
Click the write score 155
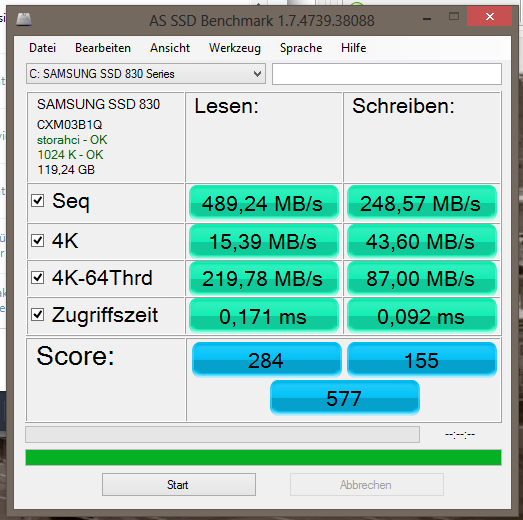point(422,360)
